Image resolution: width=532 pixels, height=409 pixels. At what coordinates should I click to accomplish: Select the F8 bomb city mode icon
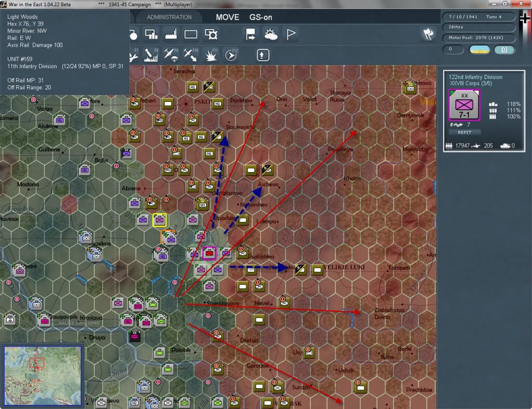click(x=151, y=55)
